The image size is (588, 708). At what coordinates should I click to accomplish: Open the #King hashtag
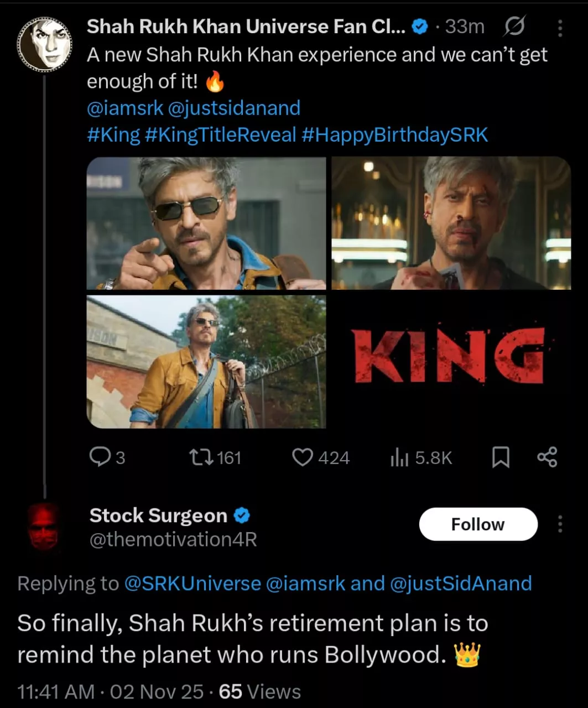coord(113,134)
